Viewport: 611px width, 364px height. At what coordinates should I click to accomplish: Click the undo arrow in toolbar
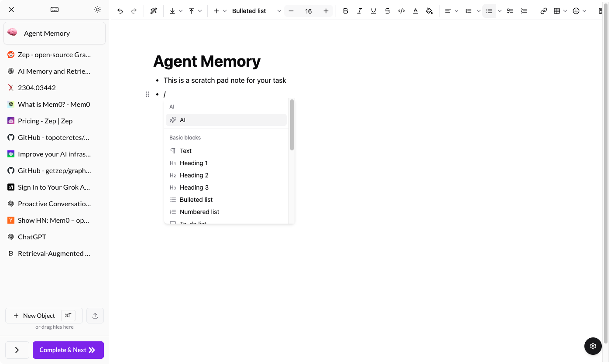point(120,11)
